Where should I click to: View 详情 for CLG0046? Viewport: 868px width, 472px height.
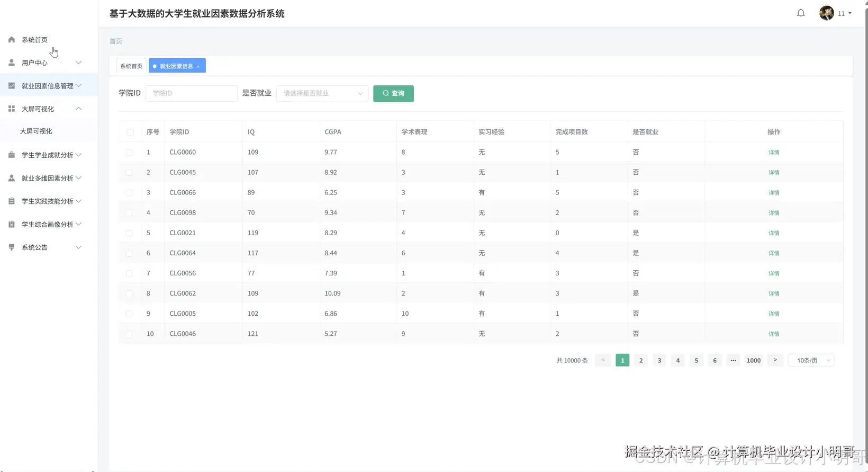point(774,334)
